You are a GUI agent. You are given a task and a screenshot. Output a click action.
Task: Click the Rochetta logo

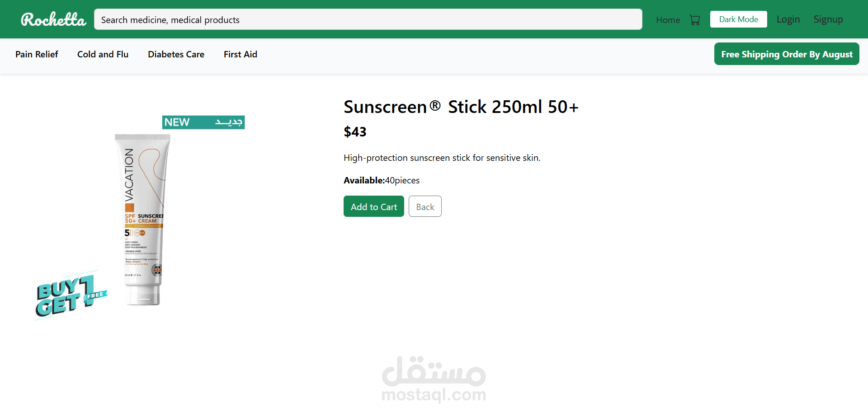tap(53, 19)
